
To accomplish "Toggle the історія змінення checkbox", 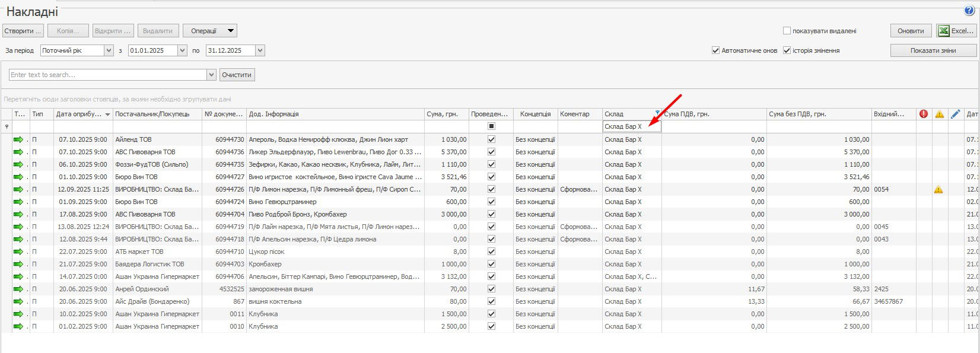I will click(787, 50).
